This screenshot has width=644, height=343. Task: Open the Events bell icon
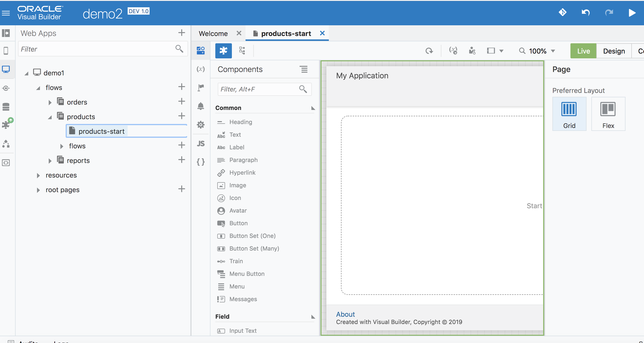(x=200, y=106)
